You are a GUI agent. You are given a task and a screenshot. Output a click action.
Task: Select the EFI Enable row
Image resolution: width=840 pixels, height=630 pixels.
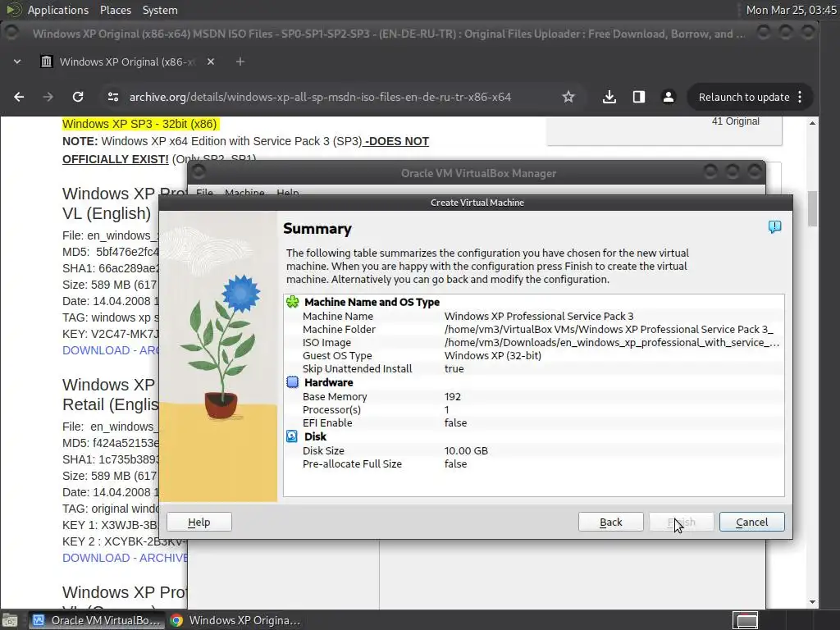(533, 422)
